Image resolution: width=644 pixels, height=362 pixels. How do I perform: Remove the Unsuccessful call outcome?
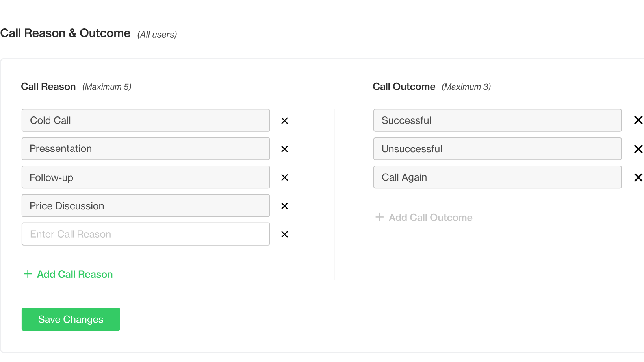click(x=638, y=149)
